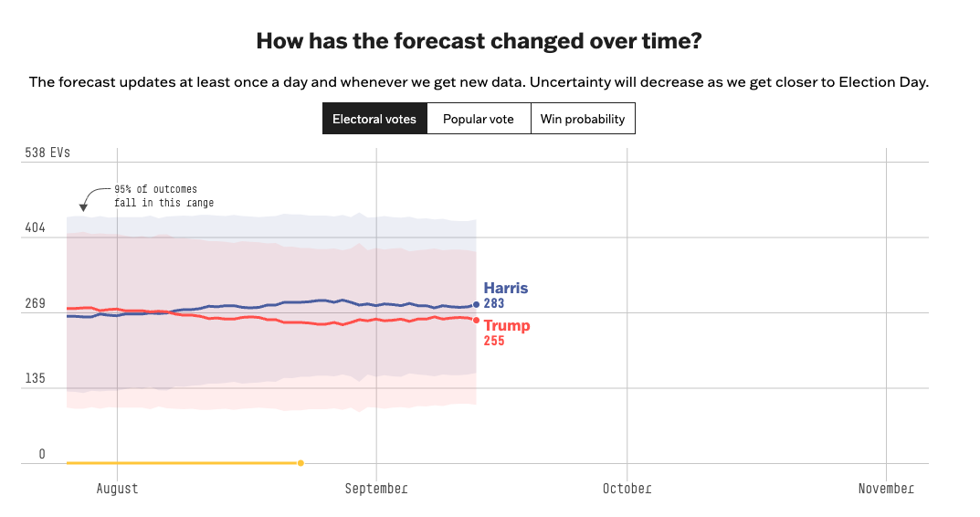Click the Trump 255 value
Image resolution: width=980 pixels, height=517 pixels.
click(494, 341)
